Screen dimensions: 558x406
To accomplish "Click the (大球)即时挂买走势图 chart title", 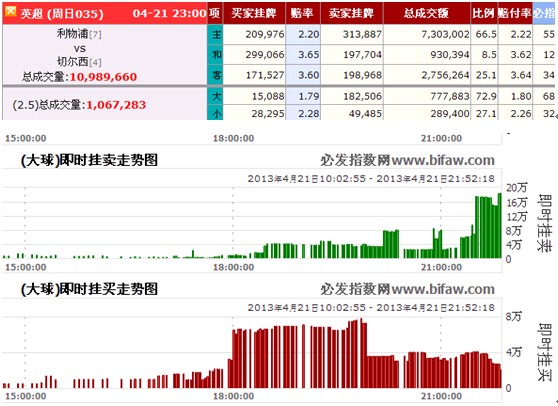I will (x=89, y=289).
